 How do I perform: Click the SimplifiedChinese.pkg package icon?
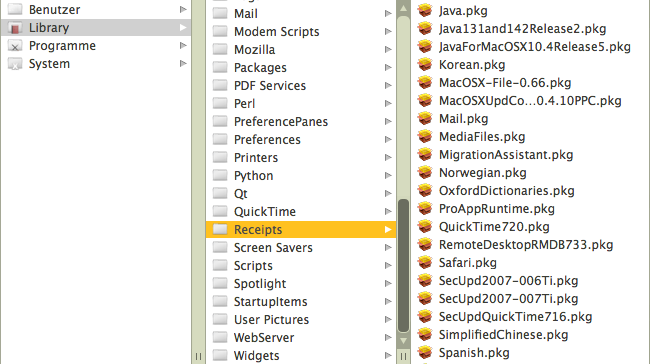(425, 335)
